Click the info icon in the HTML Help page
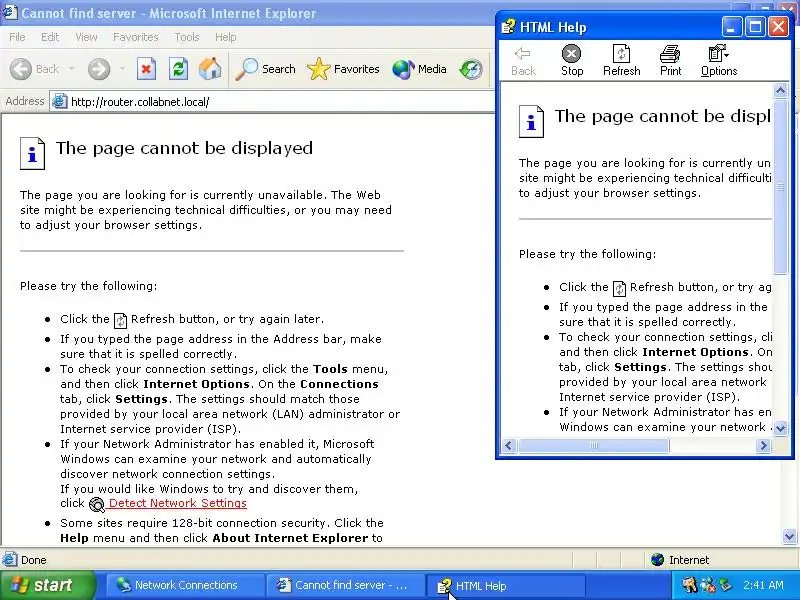Viewport: 800px width, 600px height. click(531, 121)
